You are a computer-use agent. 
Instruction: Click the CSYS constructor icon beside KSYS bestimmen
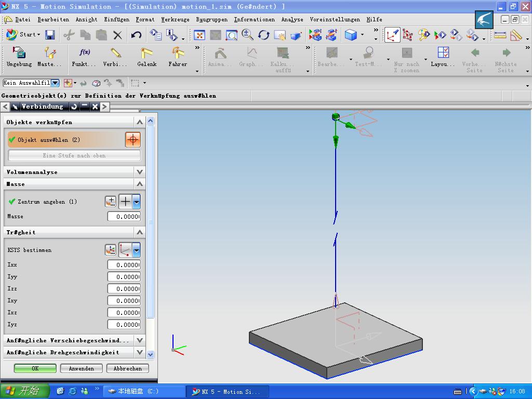coord(110,250)
